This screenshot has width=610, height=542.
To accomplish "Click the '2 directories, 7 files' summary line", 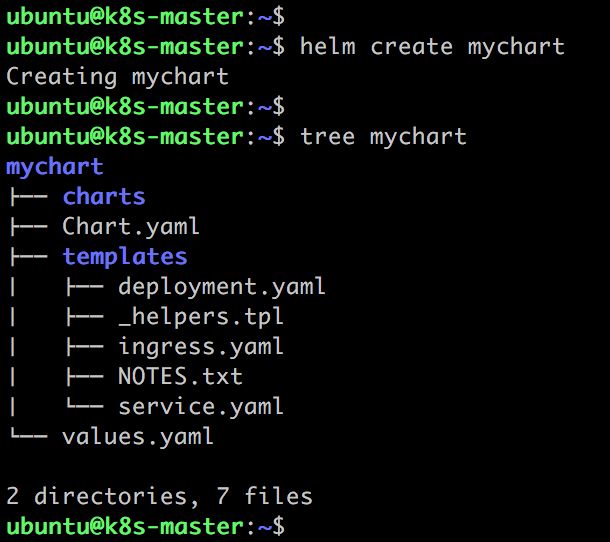I will click(159, 496).
